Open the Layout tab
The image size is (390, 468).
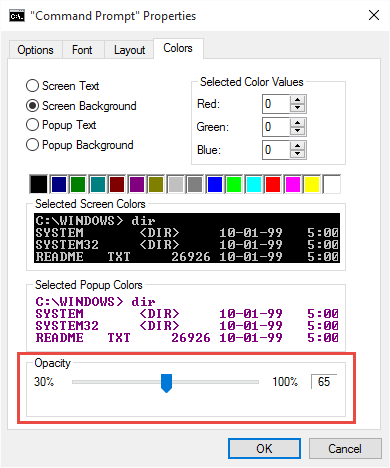(129, 50)
